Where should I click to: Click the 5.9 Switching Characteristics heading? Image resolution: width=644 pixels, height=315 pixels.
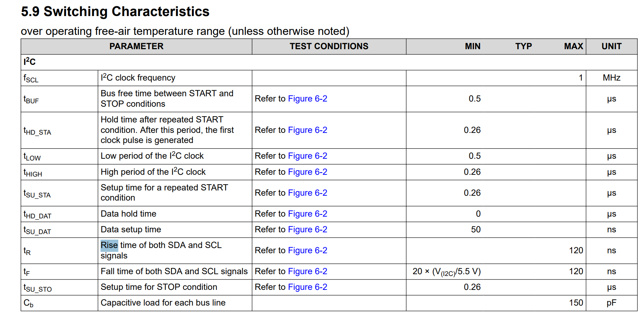tap(115, 12)
